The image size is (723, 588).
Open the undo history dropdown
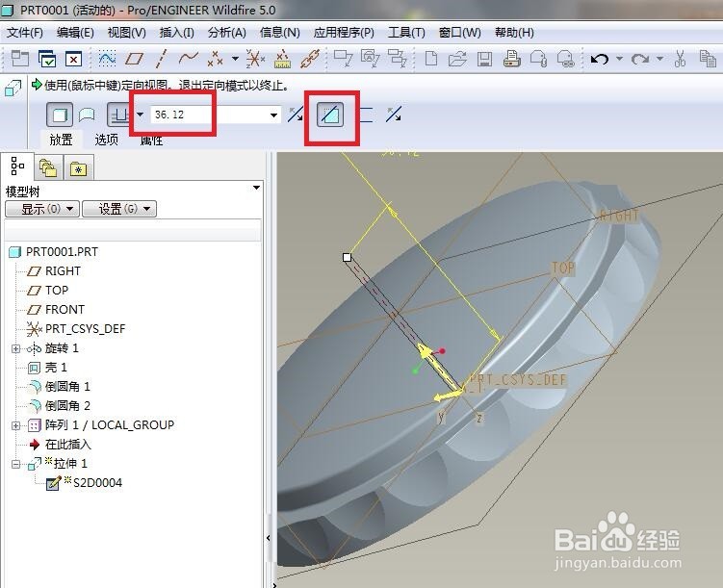tap(619, 59)
